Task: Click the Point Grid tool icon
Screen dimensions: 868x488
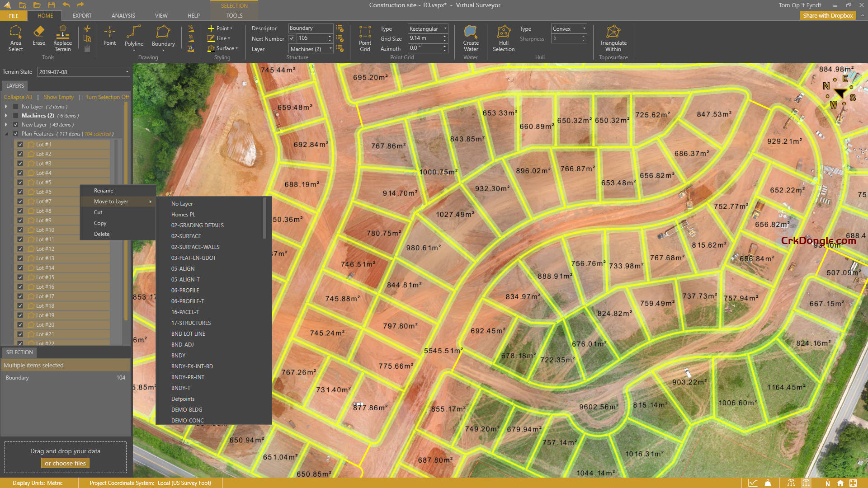Action: (365, 39)
